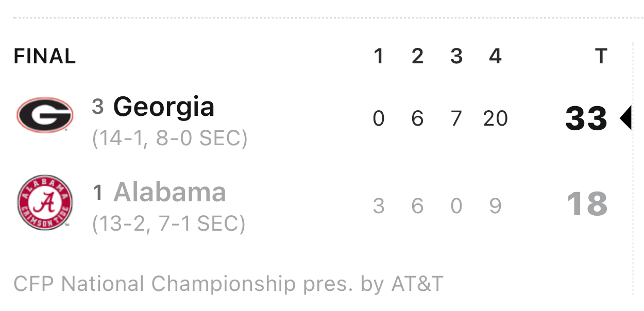Click Alabama's record (13-2, 7-1 SEC)

168,224
